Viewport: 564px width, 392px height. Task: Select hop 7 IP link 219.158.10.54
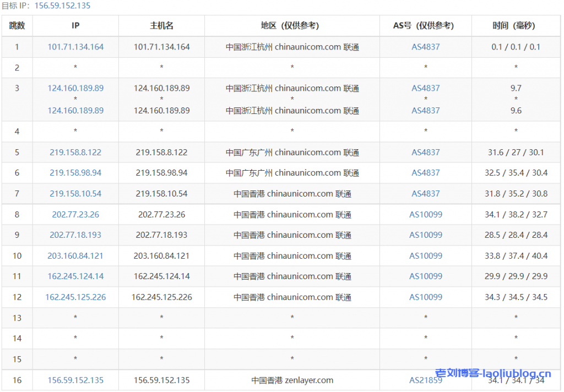tap(75, 194)
